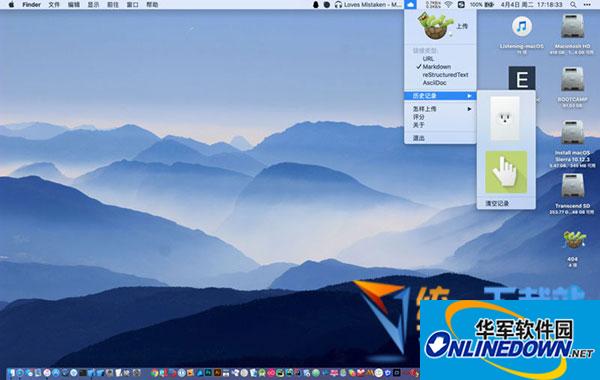The image size is (600, 380).
Task: Select the 404 nest desktop icon
Action: pyautogui.click(x=574, y=240)
